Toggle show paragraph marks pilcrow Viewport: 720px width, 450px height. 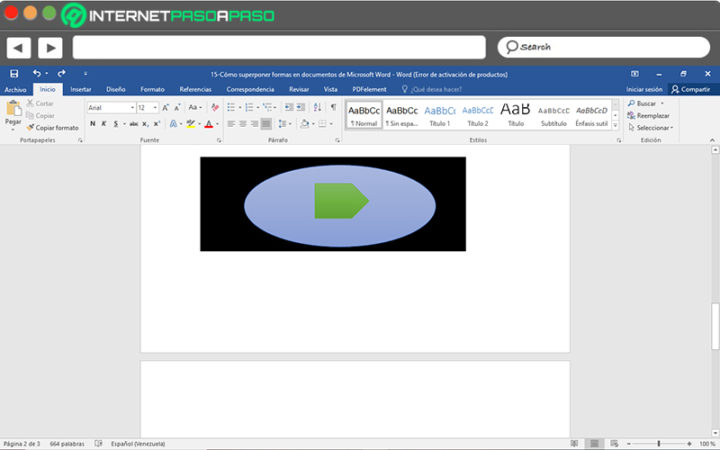point(333,107)
